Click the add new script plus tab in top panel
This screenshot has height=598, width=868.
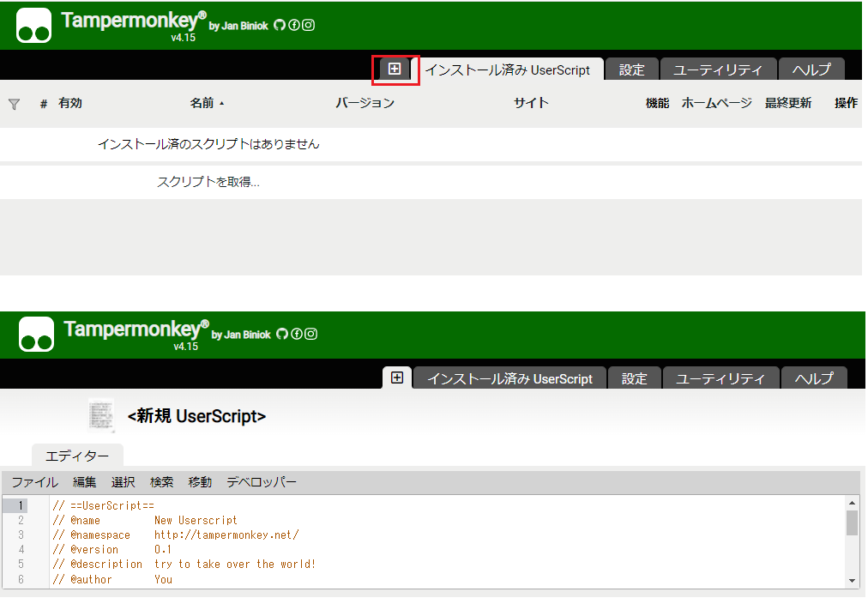coord(395,69)
